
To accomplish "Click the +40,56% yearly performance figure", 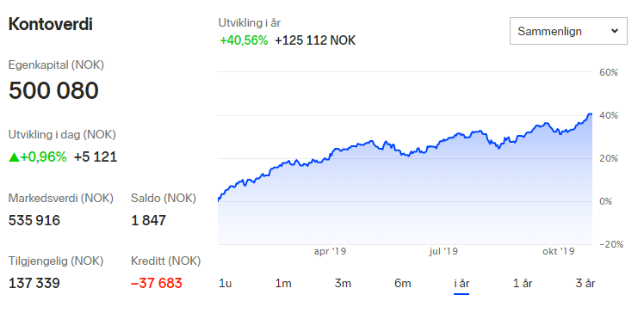I will click(x=244, y=40).
